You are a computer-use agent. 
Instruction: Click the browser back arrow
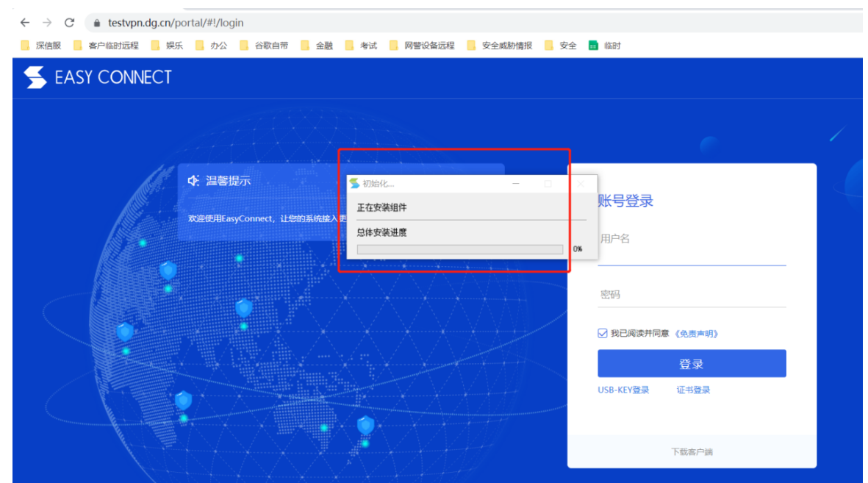click(25, 23)
